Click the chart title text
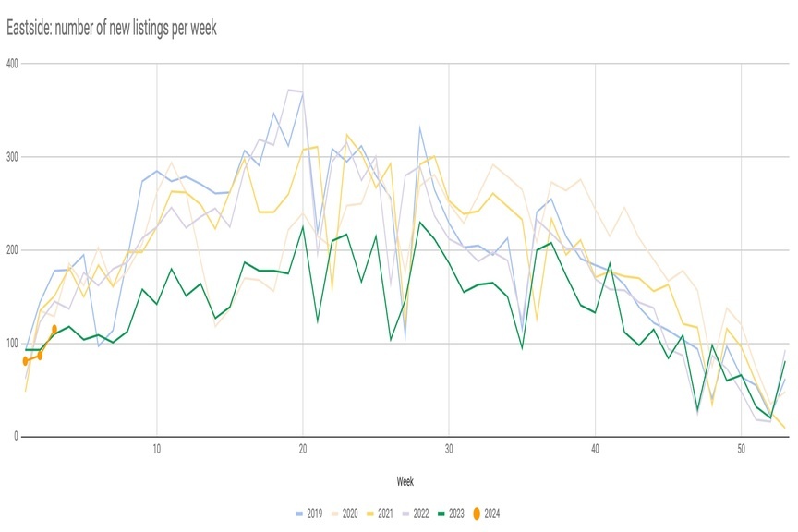The height and width of the screenshot is (532, 798). tap(111, 29)
